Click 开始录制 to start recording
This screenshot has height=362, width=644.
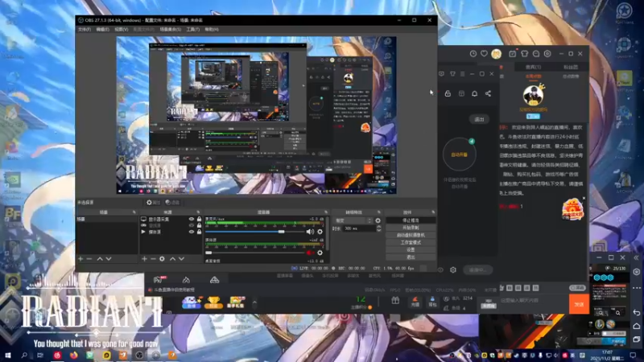[x=411, y=228]
